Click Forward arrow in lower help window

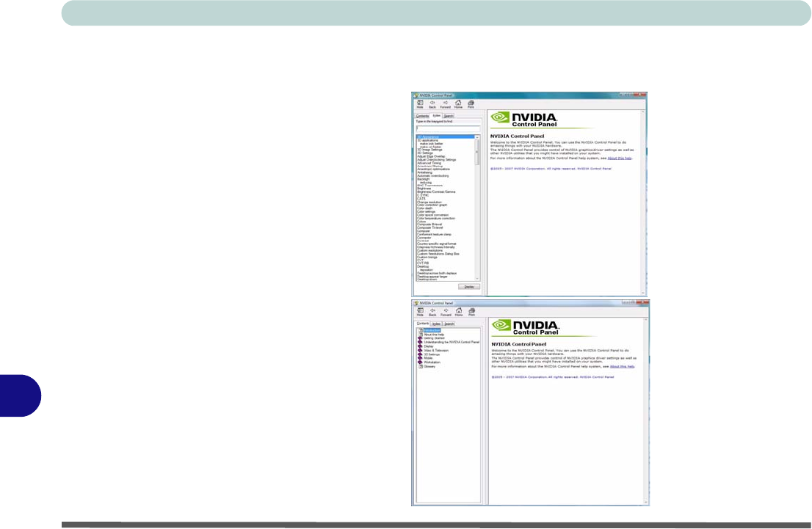(x=446, y=312)
